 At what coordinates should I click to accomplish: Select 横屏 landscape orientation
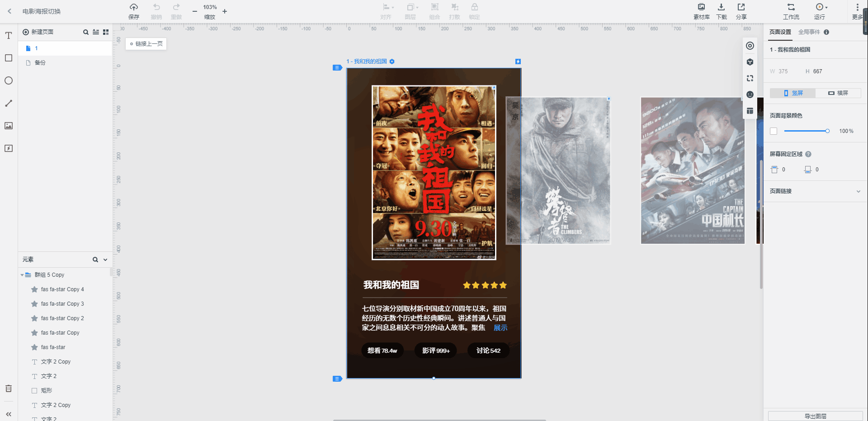pos(838,93)
